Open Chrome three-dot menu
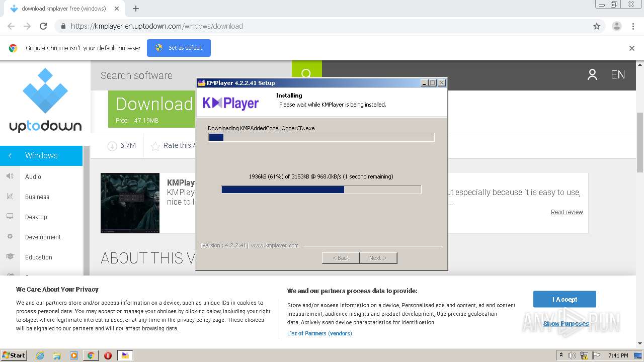This screenshot has height=362, width=644. (633, 26)
